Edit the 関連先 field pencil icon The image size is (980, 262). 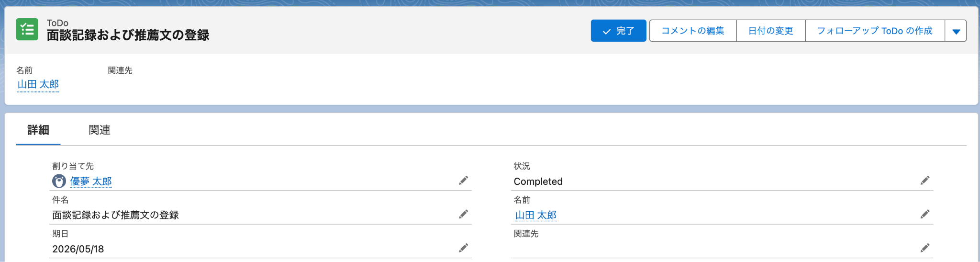click(925, 248)
